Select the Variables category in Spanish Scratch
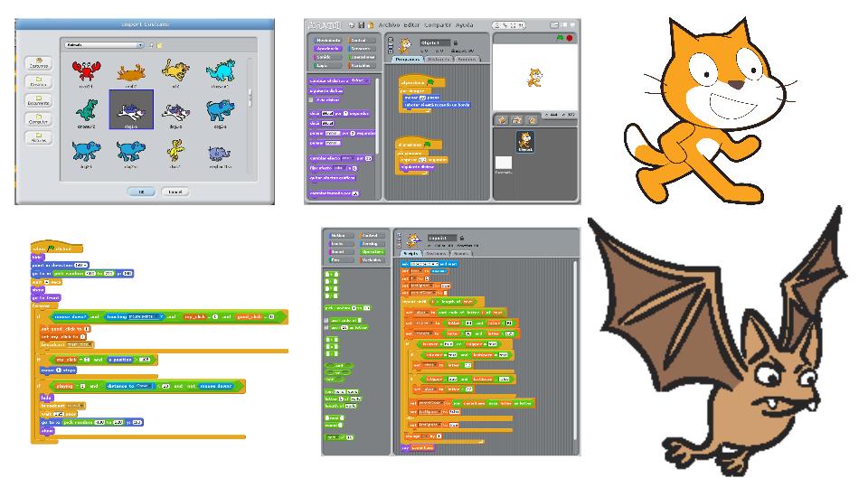Viewport: 868px width, 488px height. coord(362,66)
